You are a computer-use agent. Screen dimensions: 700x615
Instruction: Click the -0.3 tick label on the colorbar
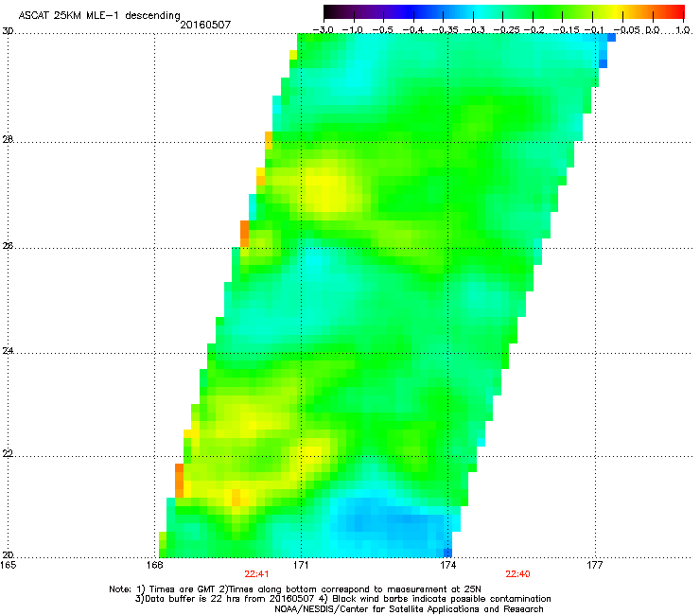tap(474, 30)
